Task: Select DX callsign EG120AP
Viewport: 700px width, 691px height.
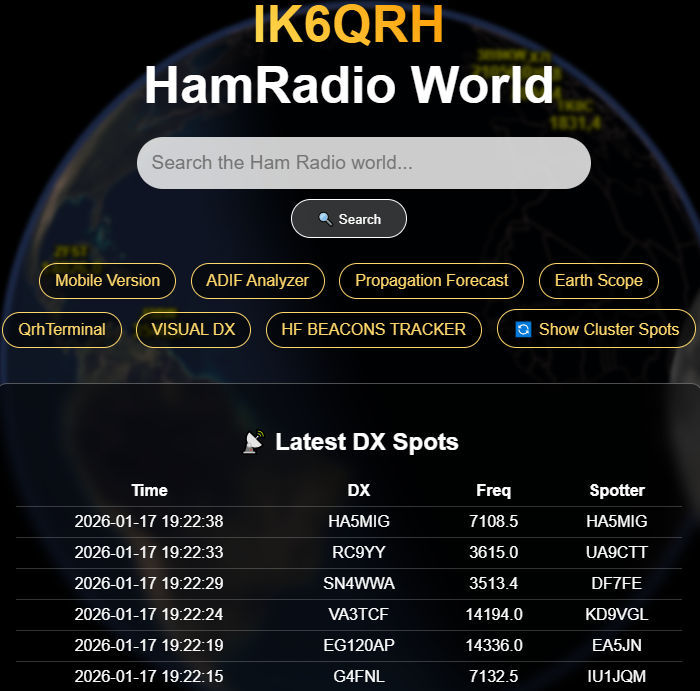Action: 359,645
